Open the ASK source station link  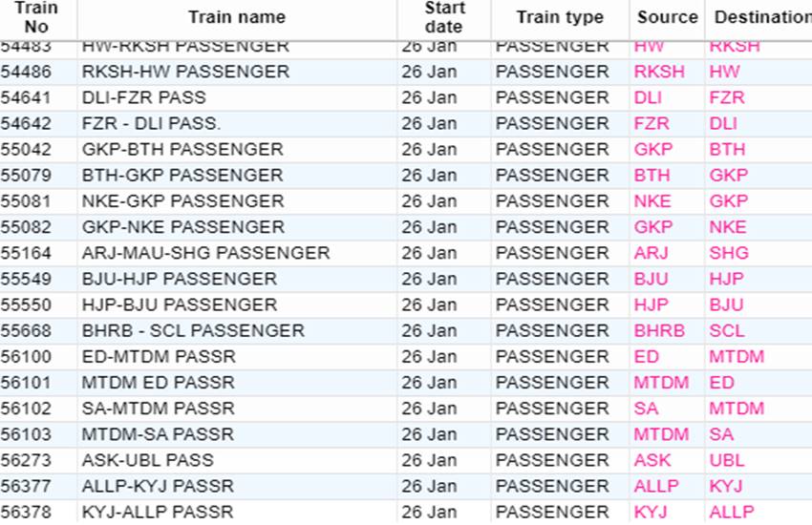[652, 460]
